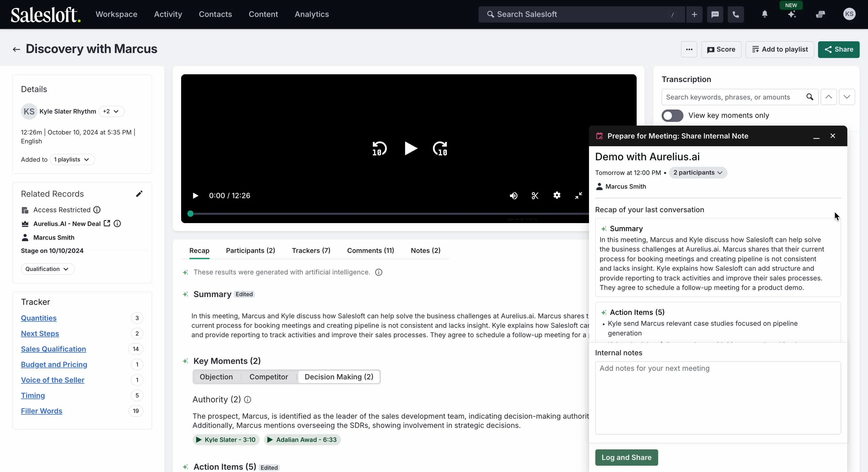Play Kyle Slater - 3:10 moment
This screenshot has height=472, width=868.
click(226, 440)
